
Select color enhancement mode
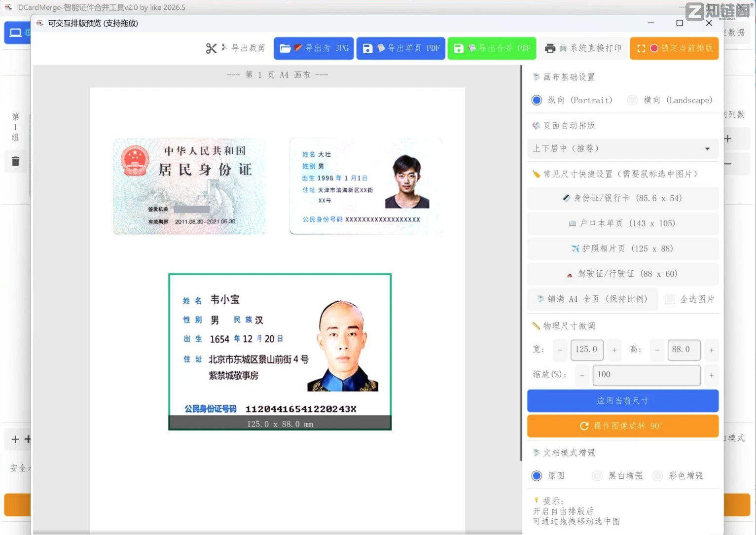coord(657,476)
